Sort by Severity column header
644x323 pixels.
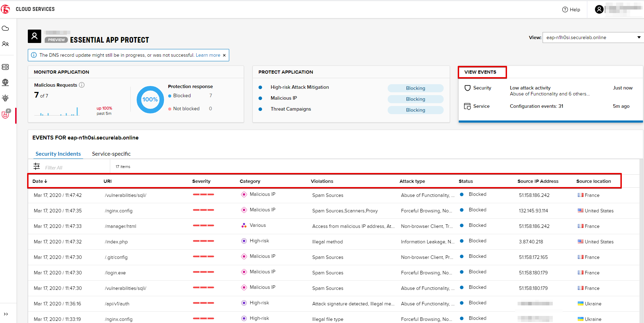point(201,181)
